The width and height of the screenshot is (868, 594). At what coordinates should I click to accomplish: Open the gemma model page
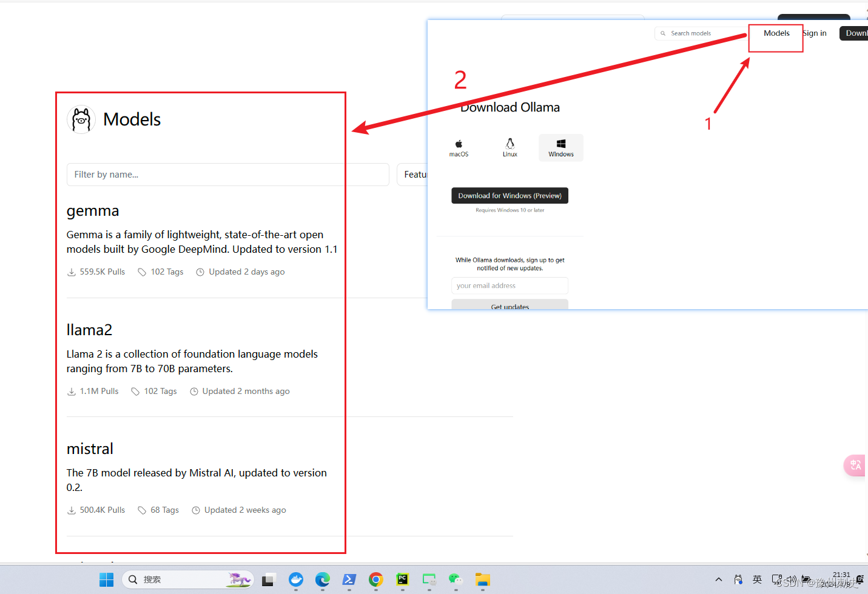(93, 211)
